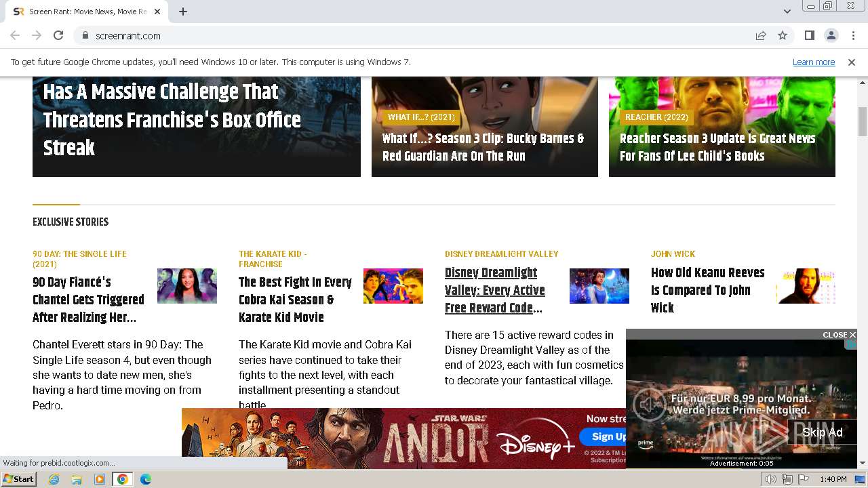Click the John Wick article thumbnail image

coord(806,286)
